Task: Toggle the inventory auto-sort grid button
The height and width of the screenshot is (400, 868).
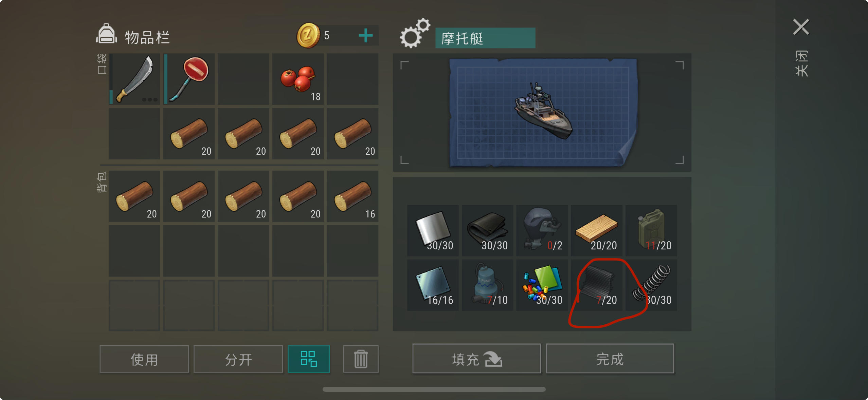Action: (x=309, y=359)
